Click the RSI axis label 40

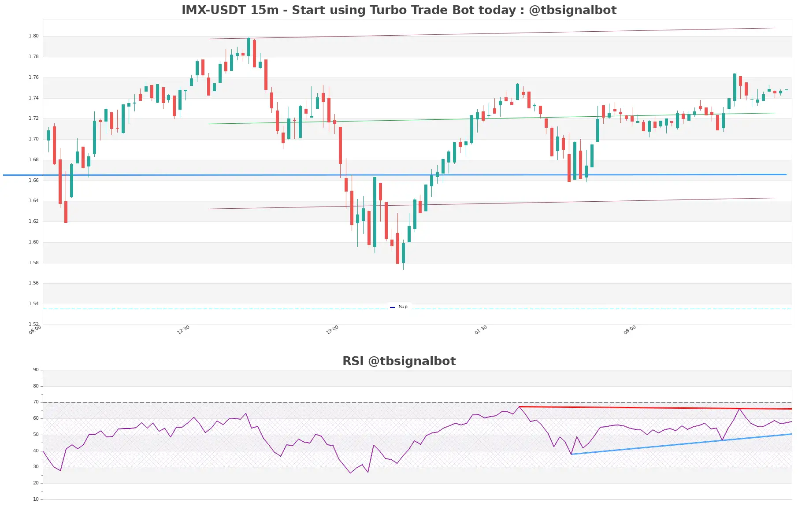click(36, 451)
